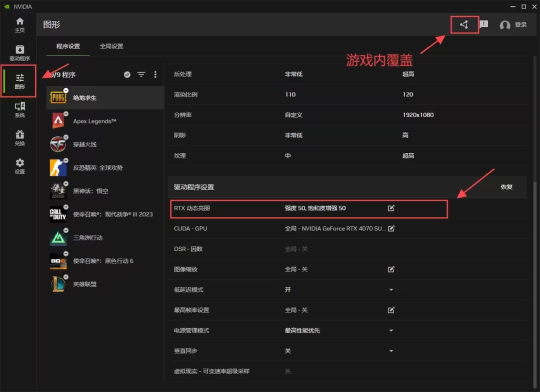Select the Apex Legends game icon

point(58,121)
